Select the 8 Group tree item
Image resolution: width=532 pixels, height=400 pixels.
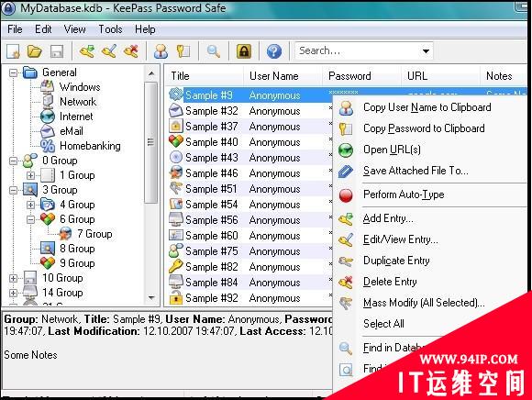(x=77, y=249)
